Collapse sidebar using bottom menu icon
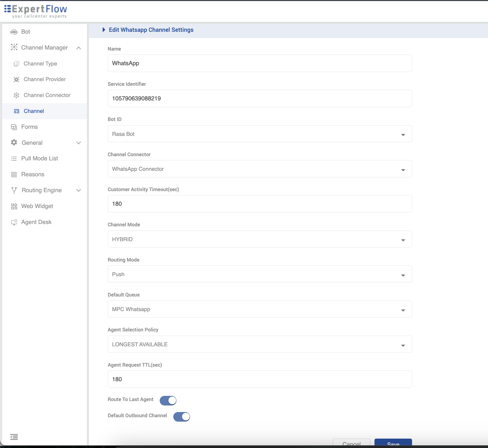Viewport: 488px width, 448px height. coord(14,437)
